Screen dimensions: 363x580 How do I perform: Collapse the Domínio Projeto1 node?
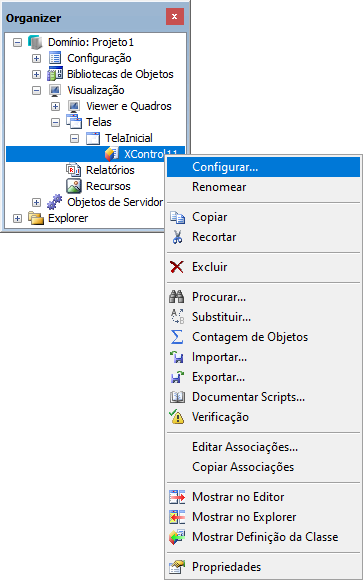click(x=17, y=43)
